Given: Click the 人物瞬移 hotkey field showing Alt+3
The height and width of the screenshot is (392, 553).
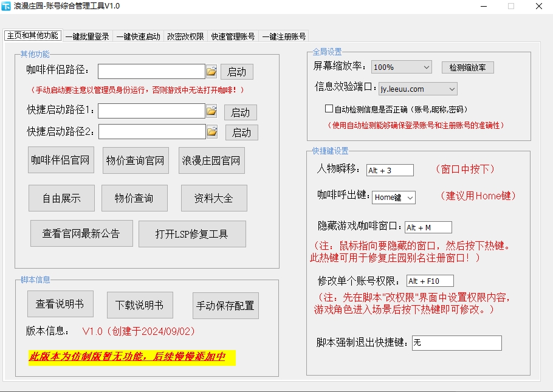Looking at the screenshot, I should [x=389, y=170].
